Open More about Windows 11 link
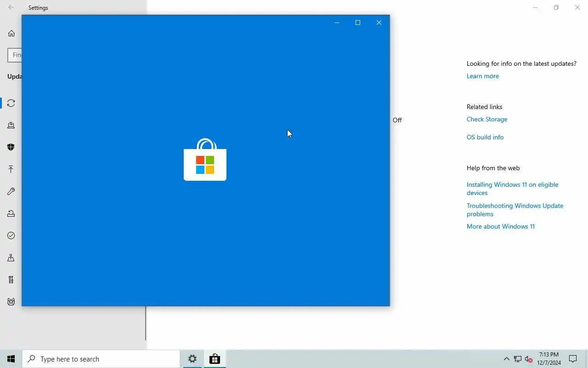The height and width of the screenshot is (368, 588). [501, 226]
